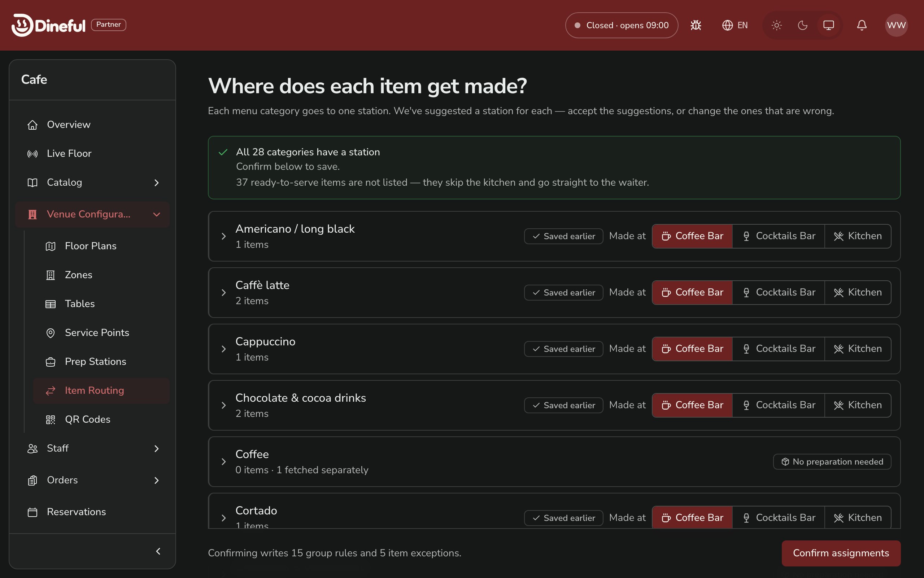The height and width of the screenshot is (578, 924).
Task: Choose Coffee Bar for Cappuccino
Action: [692, 349]
